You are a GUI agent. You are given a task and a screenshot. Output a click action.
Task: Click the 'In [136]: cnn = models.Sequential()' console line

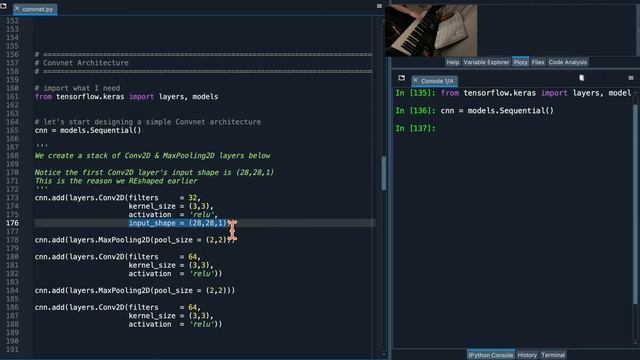[x=474, y=111]
